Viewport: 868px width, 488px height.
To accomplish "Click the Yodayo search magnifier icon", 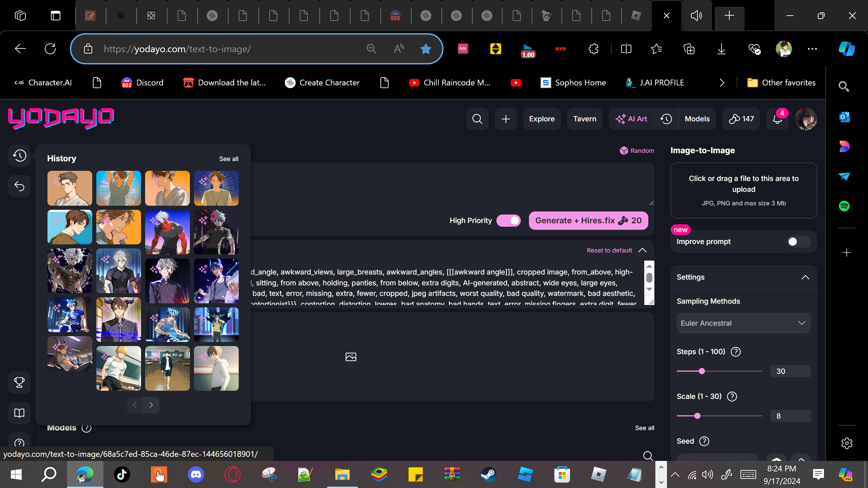I will point(477,119).
